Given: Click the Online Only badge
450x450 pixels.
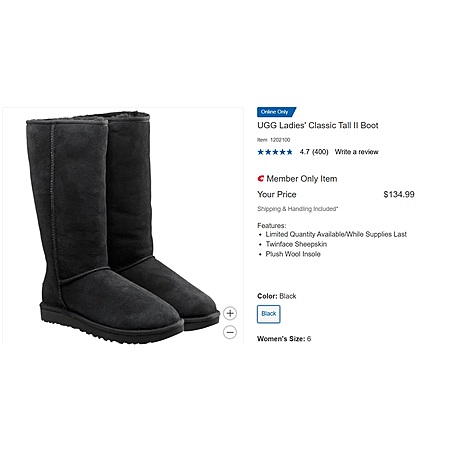Looking at the screenshot, I should pyautogui.click(x=276, y=112).
